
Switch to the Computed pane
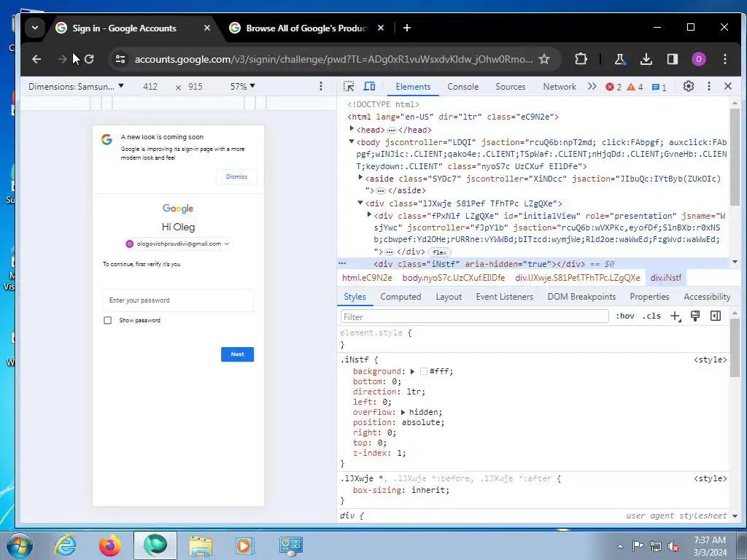coord(400,297)
